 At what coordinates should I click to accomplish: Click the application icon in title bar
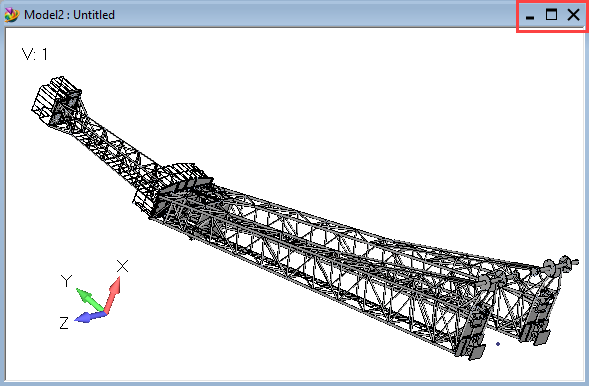[11, 15]
